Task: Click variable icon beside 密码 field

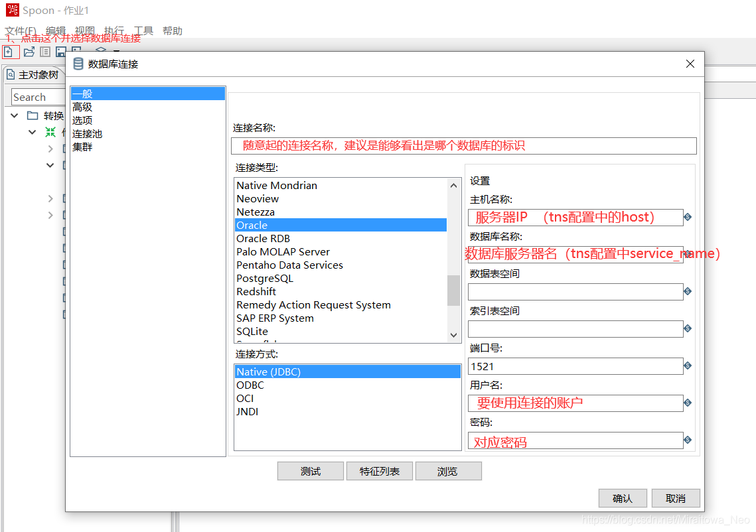Action: click(x=688, y=440)
